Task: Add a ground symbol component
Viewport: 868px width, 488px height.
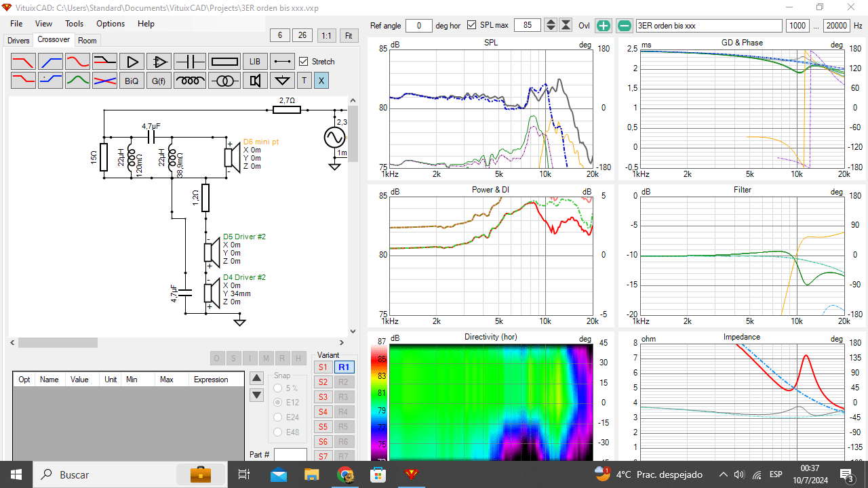Action: click(282, 81)
